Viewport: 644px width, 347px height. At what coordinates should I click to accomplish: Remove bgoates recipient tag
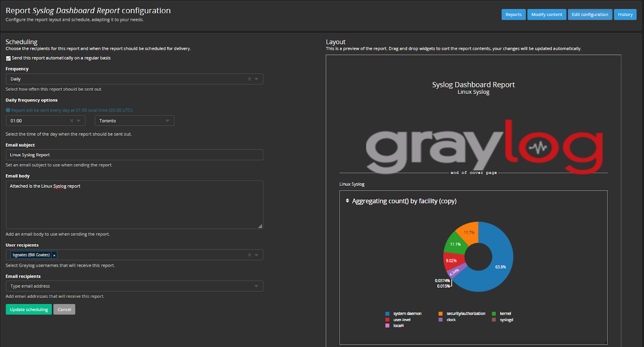tap(54, 255)
